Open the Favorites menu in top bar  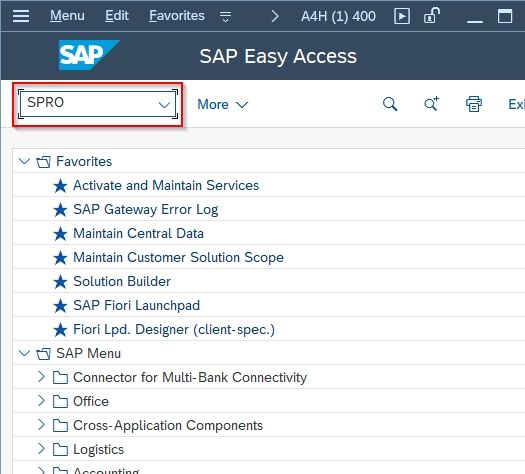coord(177,16)
